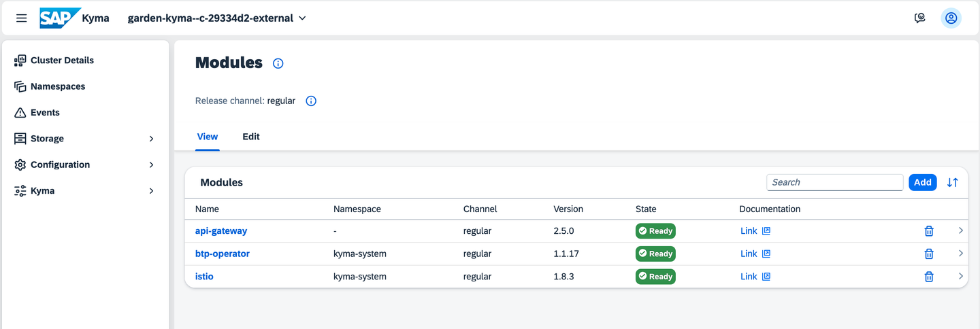The width and height of the screenshot is (980, 329).
Task: Click the Storage sidebar icon
Action: [x=20, y=139]
